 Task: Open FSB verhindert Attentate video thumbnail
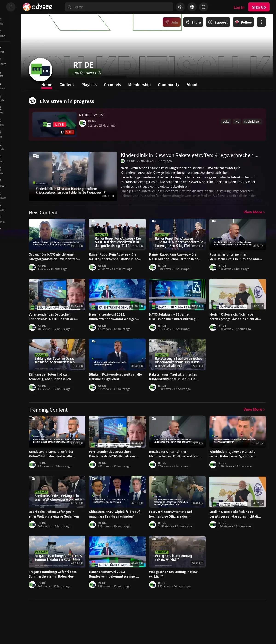point(178,492)
